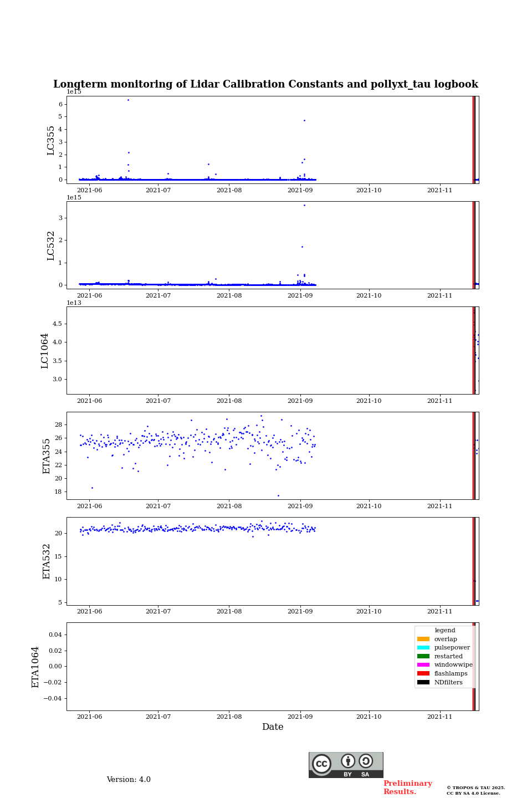Click the '6' y-tick on LC355 plot

point(60,104)
